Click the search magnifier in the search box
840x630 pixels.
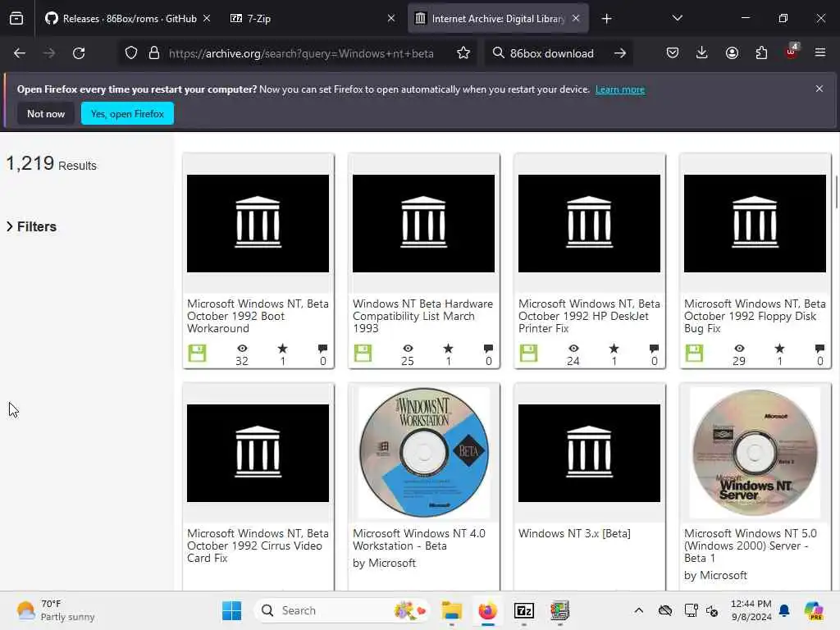point(498,53)
